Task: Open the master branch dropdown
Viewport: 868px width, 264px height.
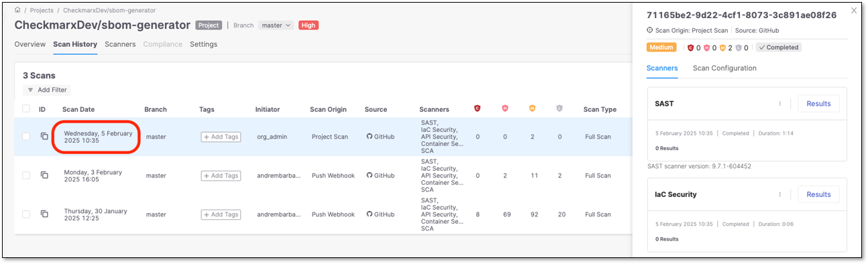Action: (x=276, y=25)
